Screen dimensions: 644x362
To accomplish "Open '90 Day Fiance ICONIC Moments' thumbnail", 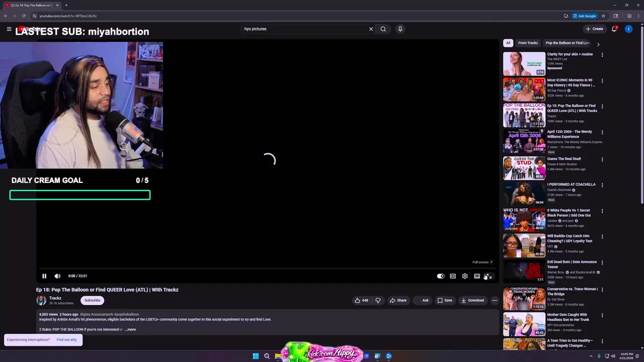I will pos(524,89).
